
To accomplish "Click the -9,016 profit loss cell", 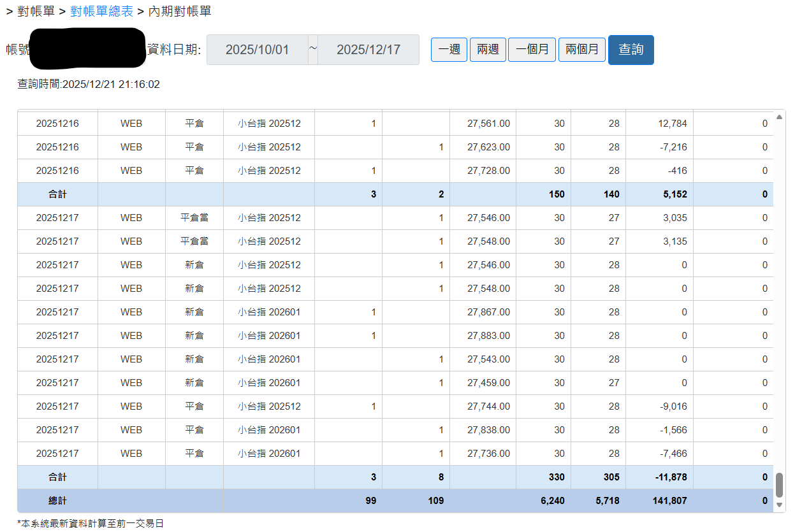I will (x=659, y=406).
